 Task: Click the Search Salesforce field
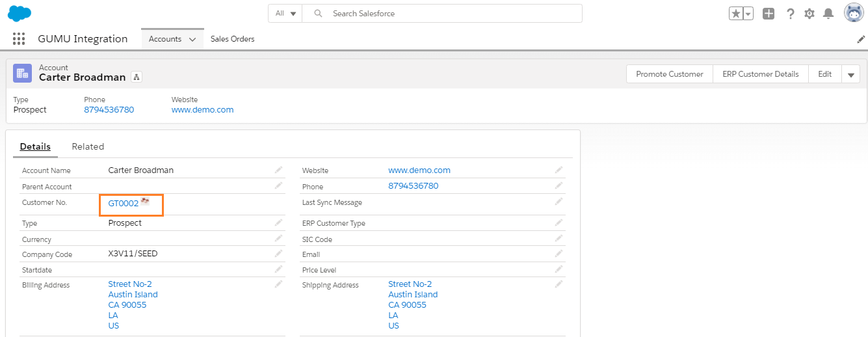tap(443, 13)
